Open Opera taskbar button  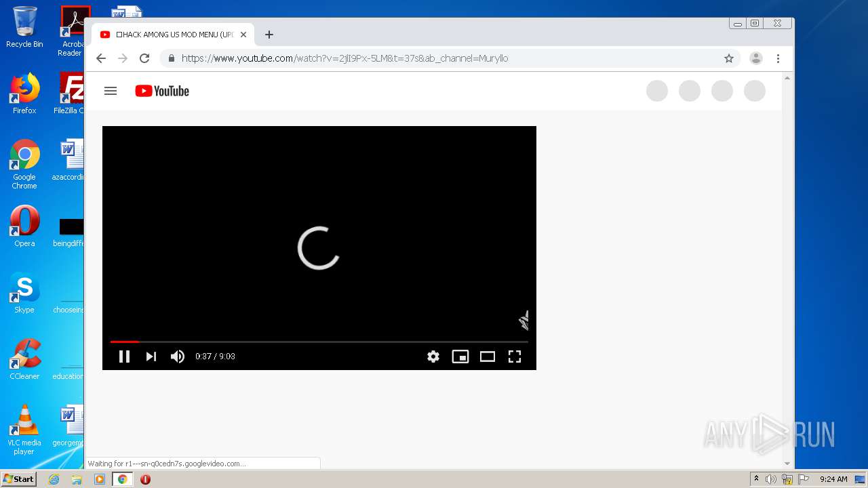click(145, 479)
